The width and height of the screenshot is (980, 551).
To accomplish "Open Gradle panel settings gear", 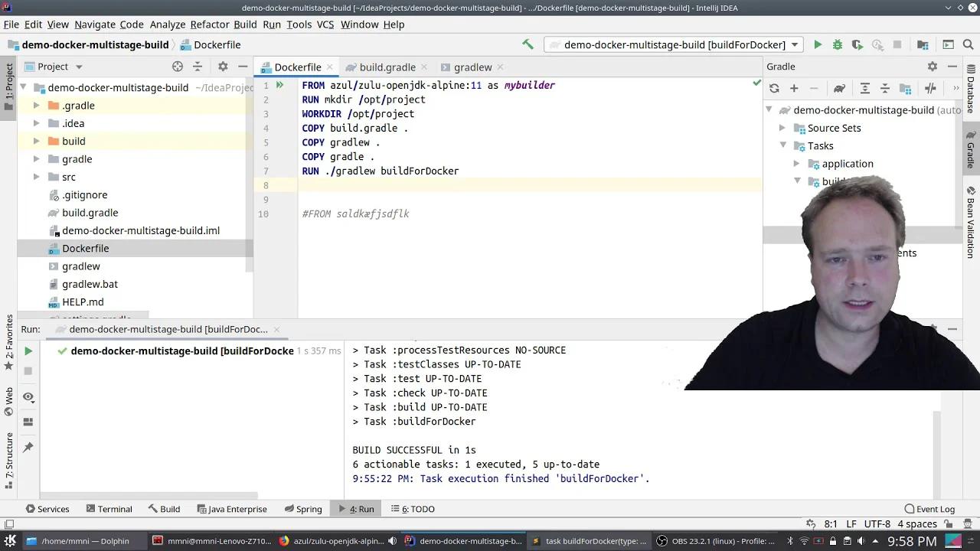I will point(933,67).
